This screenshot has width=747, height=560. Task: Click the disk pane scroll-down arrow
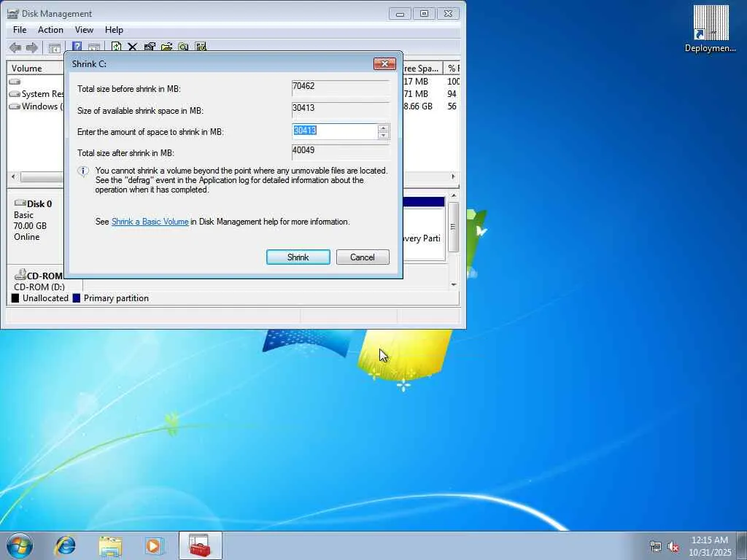point(454,285)
